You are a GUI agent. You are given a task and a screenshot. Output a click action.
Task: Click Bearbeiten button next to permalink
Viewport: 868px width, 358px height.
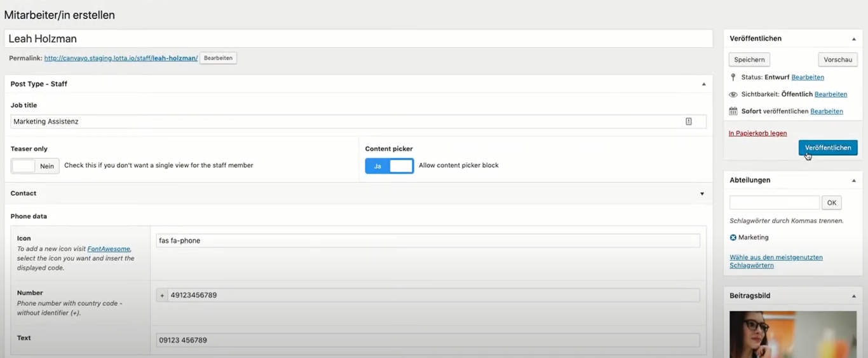[218, 58]
